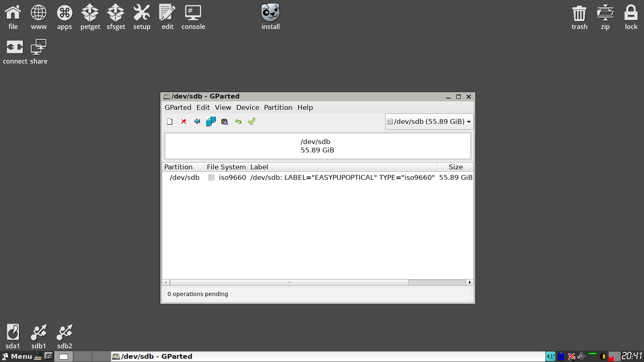Viewport: 644px width, 362px height.
Task: Open the file manager desktop icon
Action: [x=13, y=17]
